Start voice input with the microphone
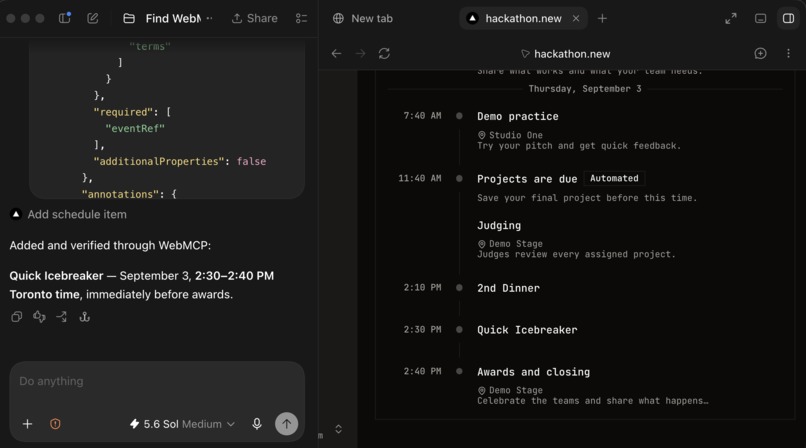 pyautogui.click(x=257, y=424)
